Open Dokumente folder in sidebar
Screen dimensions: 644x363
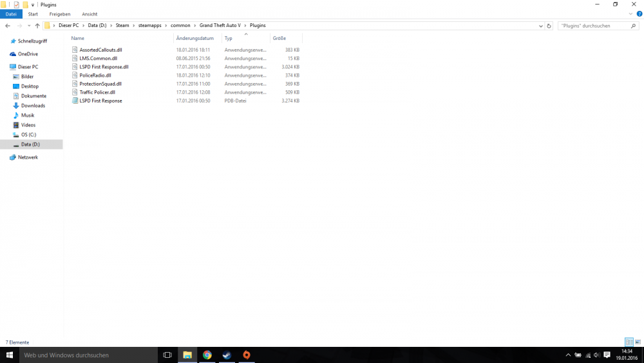[x=33, y=96]
